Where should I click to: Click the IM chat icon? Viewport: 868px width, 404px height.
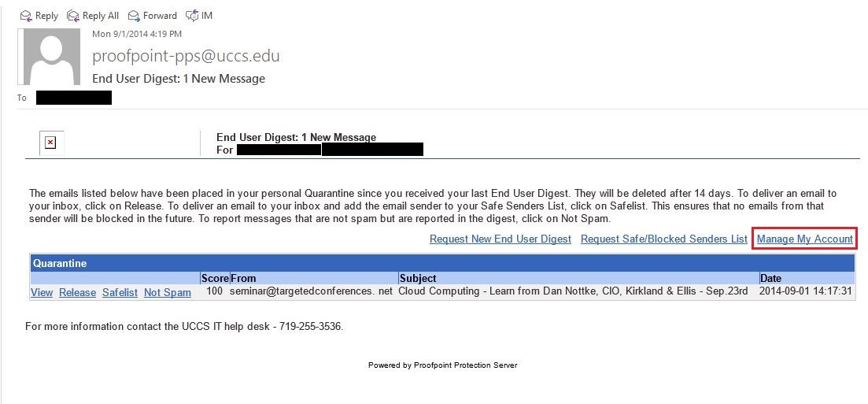coord(192,16)
